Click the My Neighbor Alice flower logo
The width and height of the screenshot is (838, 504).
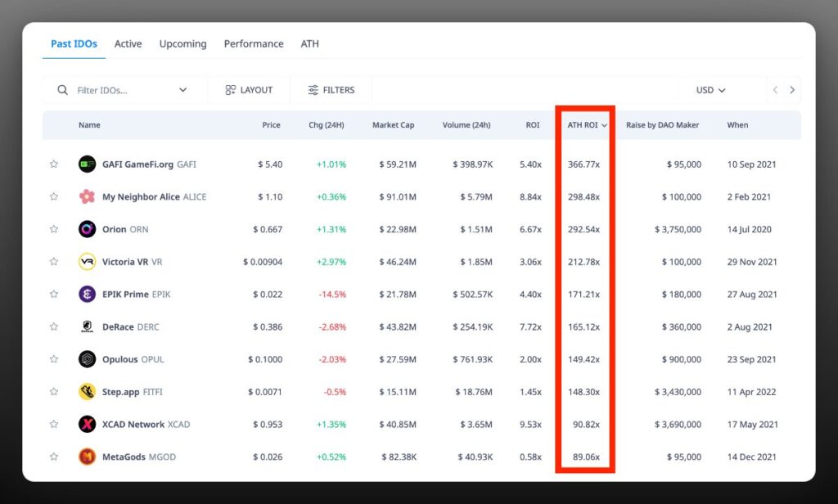coord(87,196)
